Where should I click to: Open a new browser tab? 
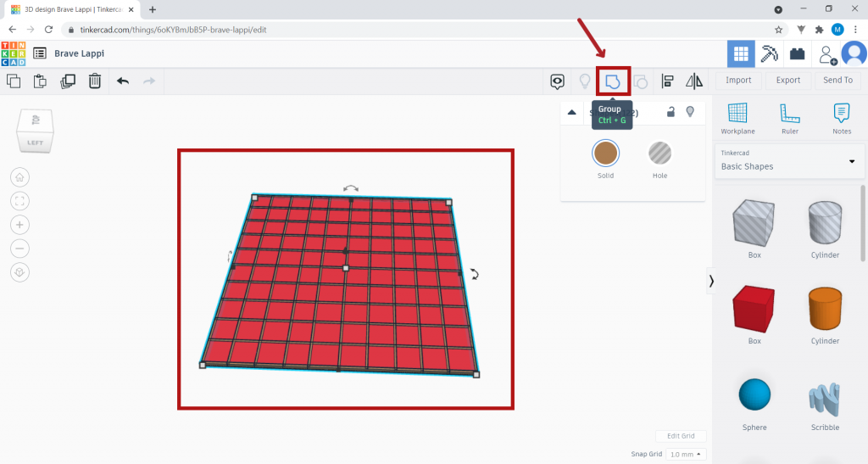pyautogui.click(x=153, y=9)
